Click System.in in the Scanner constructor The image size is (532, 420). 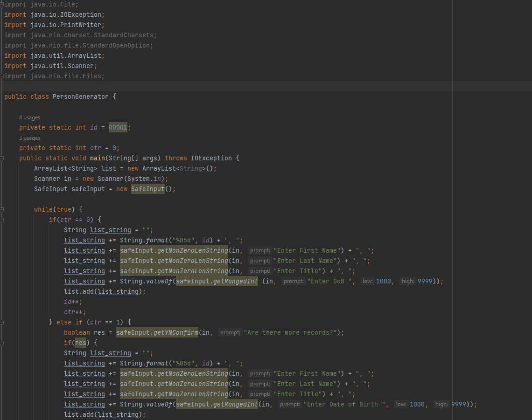(x=144, y=179)
